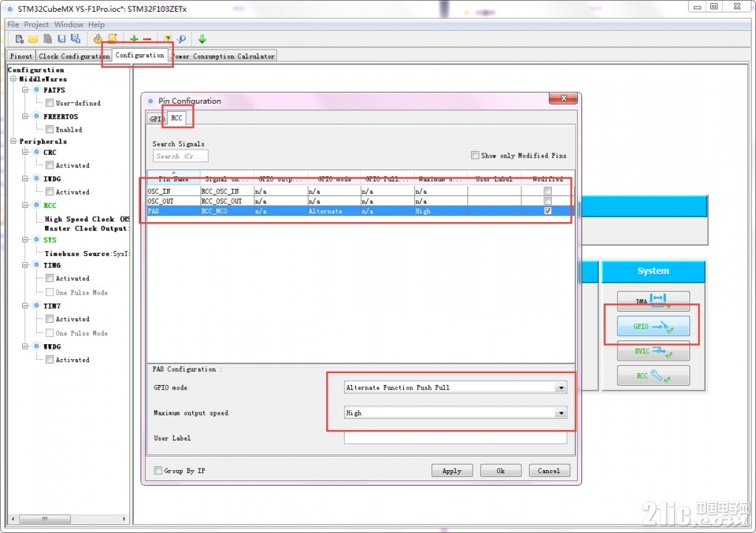756x533 pixels.
Task: Select the OSC_IN pin row
Action: coord(360,191)
